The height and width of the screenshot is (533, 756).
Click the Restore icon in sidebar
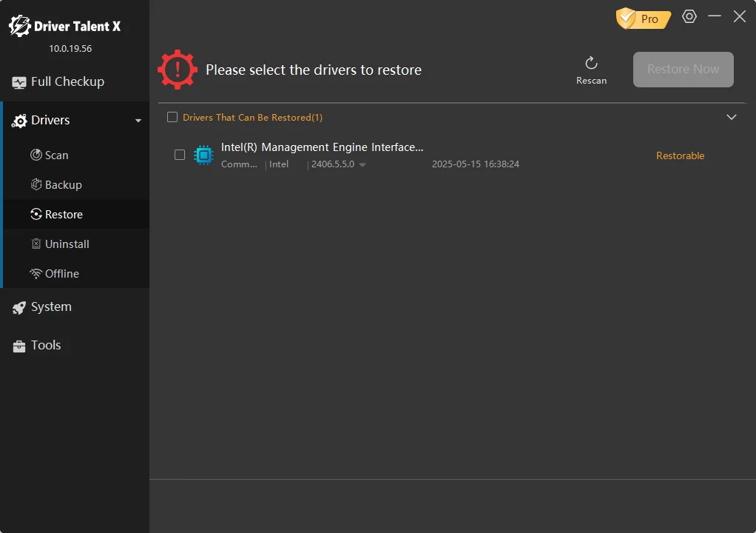36,214
